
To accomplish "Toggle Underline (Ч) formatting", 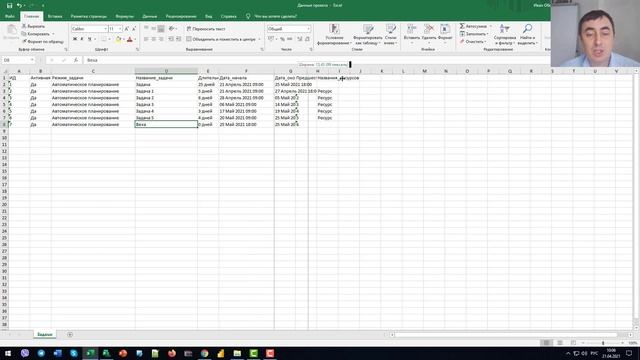I will 89,39.
